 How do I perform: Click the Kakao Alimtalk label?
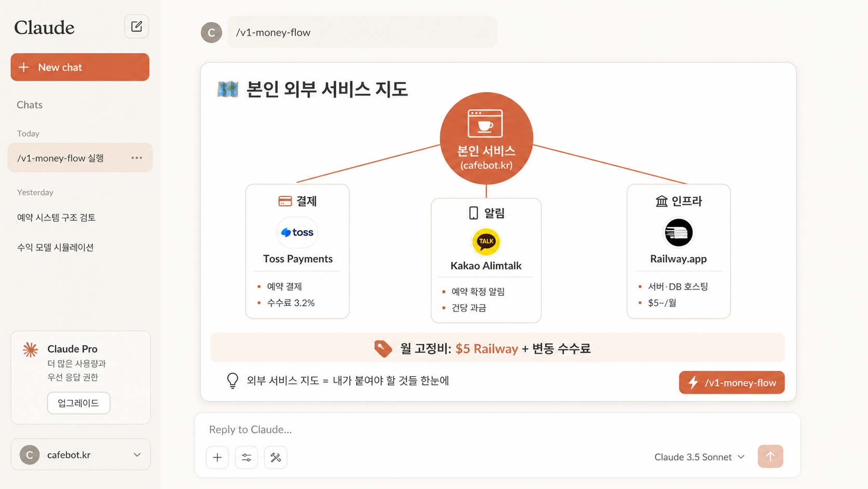486,266
